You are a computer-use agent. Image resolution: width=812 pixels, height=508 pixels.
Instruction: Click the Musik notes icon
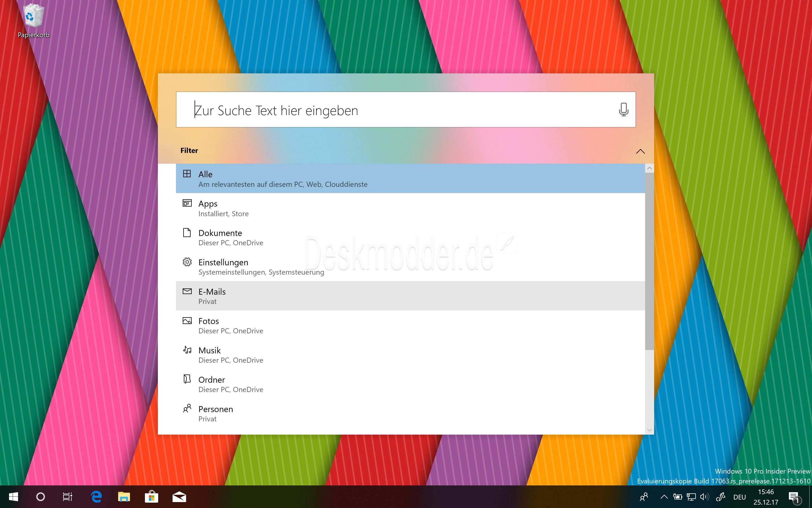[x=187, y=350]
